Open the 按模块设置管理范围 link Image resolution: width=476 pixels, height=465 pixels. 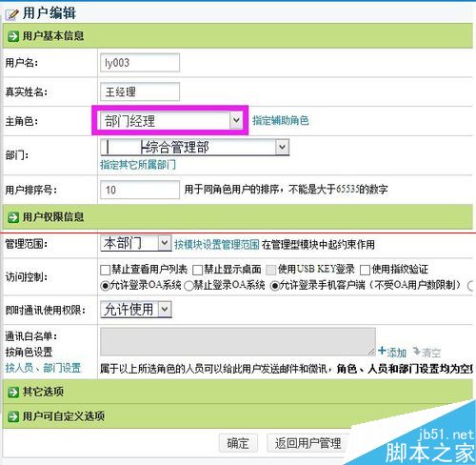[x=217, y=244]
